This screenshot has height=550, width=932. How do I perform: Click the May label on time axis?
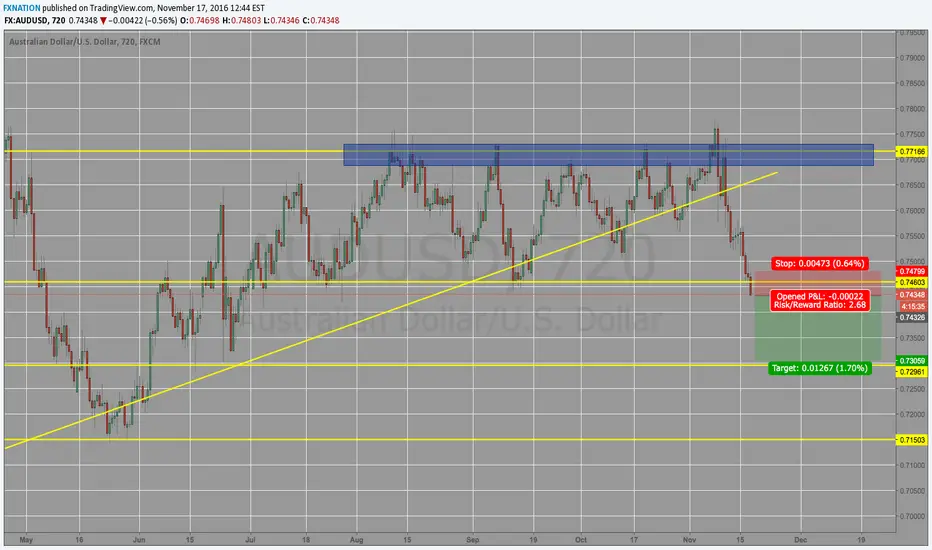point(26,540)
